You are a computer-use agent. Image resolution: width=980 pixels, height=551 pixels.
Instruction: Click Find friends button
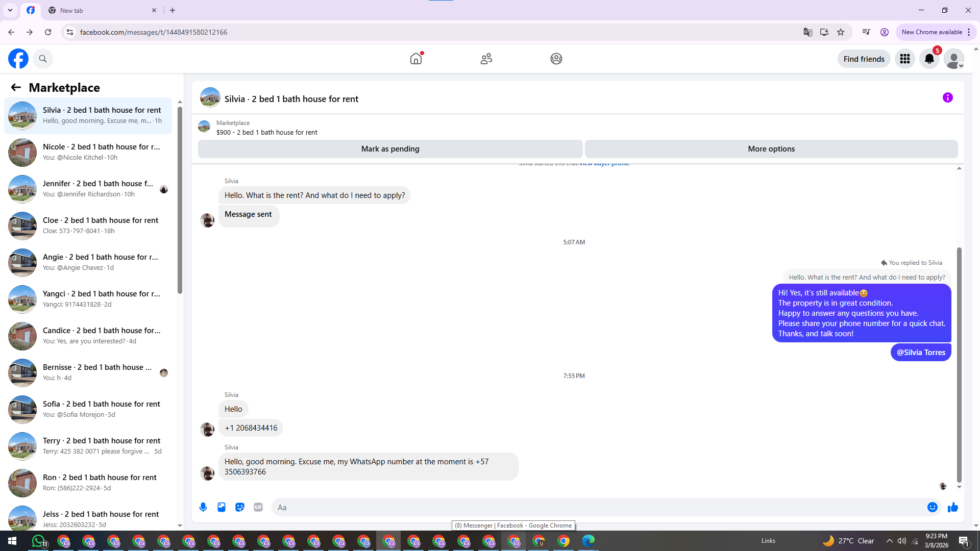point(864,59)
